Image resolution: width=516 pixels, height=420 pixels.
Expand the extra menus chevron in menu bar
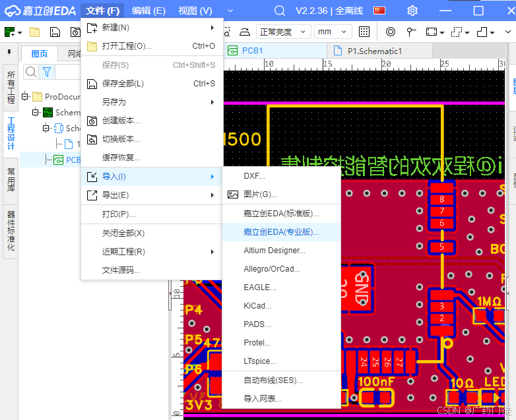coord(230,11)
